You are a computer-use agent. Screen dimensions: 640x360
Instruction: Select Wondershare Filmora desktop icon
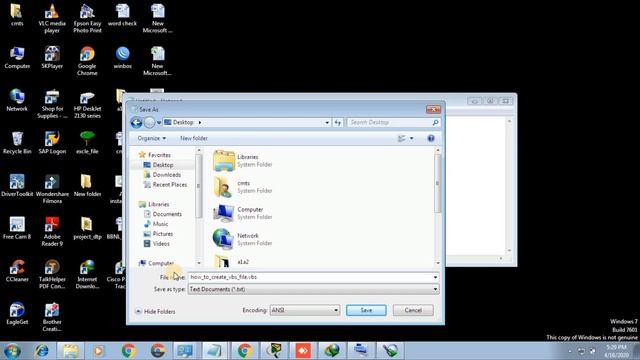(52, 189)
